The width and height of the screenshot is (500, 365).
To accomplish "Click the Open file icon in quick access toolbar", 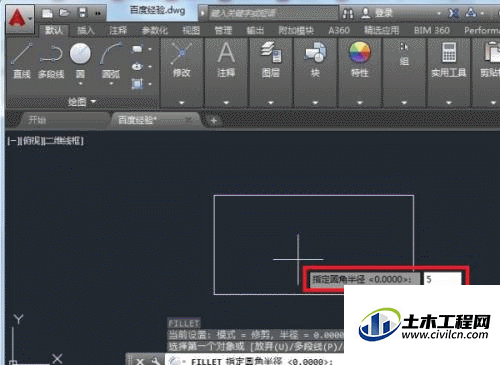I will click(x=64, y=13).
